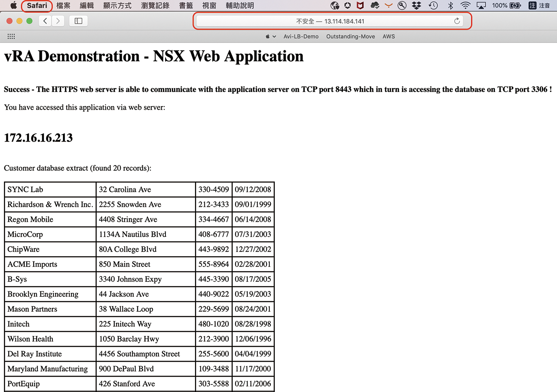Open the Dropbox menu bar icon

click(x=416, y=6)
